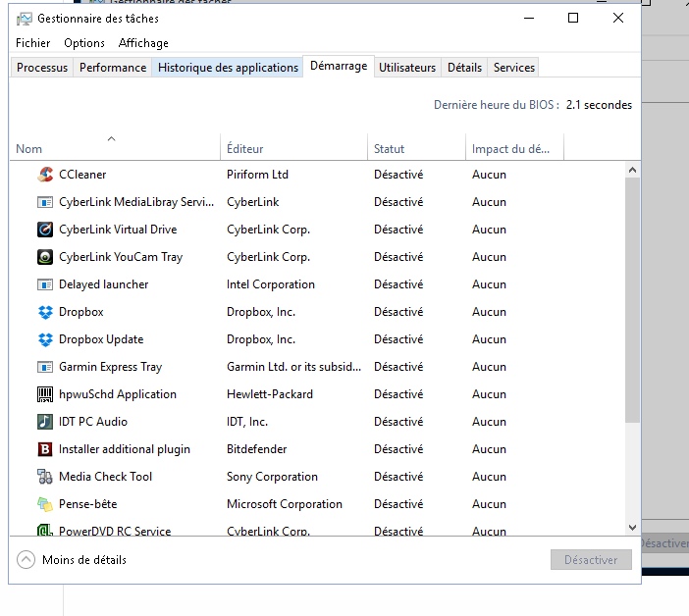Click the Désactiver button in the background window
The height and width of the screenshot is (616, 689).
[x=664, y=543]
